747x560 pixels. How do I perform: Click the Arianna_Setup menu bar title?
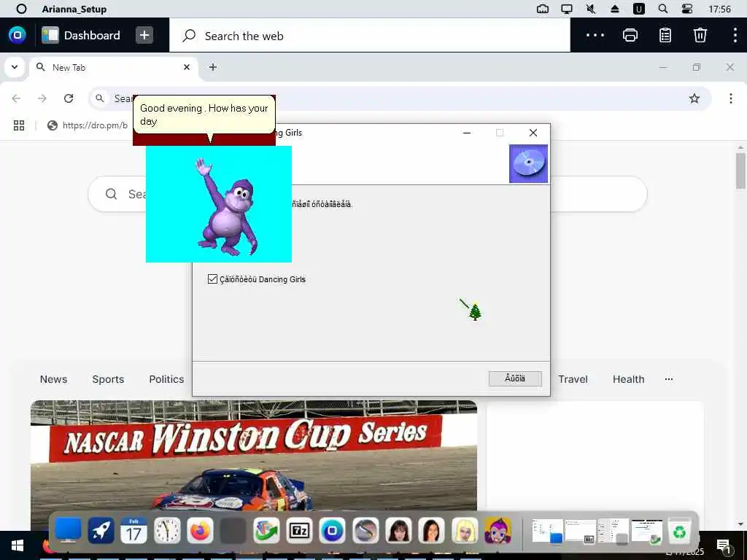pos(74,9)
